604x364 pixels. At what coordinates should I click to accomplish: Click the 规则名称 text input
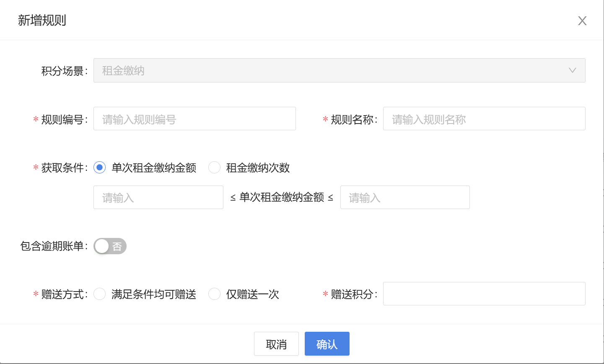click(484, 119)
